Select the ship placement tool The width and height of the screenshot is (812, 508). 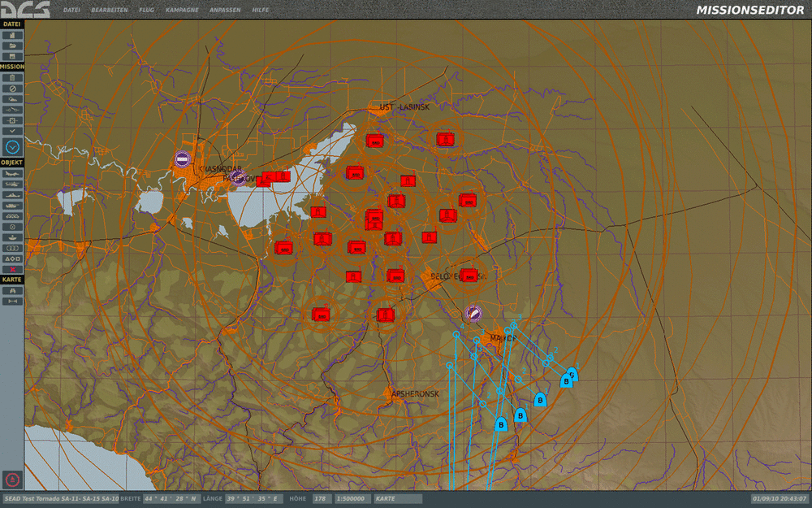pyautogui.click(x=12, y=193)
